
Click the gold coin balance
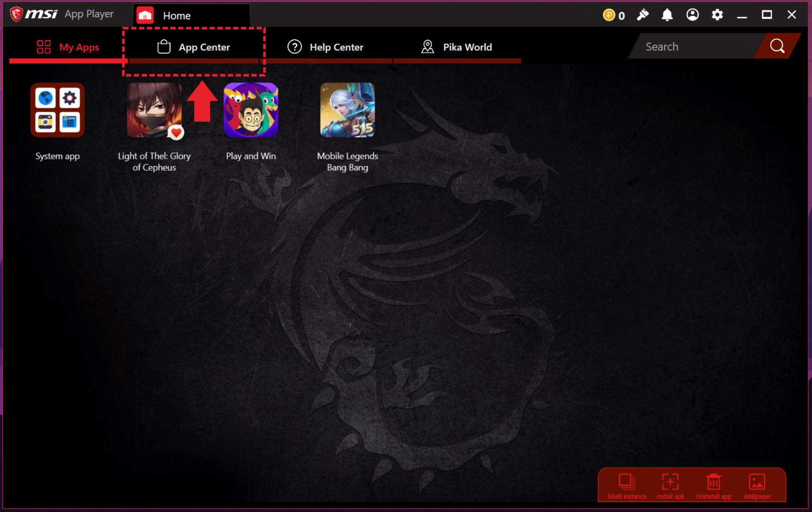(x=613, y=15)
